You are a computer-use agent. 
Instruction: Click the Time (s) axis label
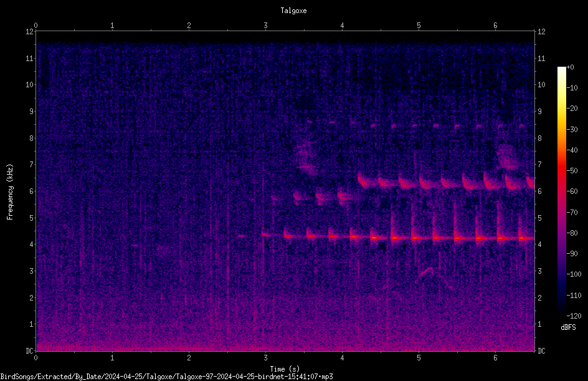click(285, 369)
